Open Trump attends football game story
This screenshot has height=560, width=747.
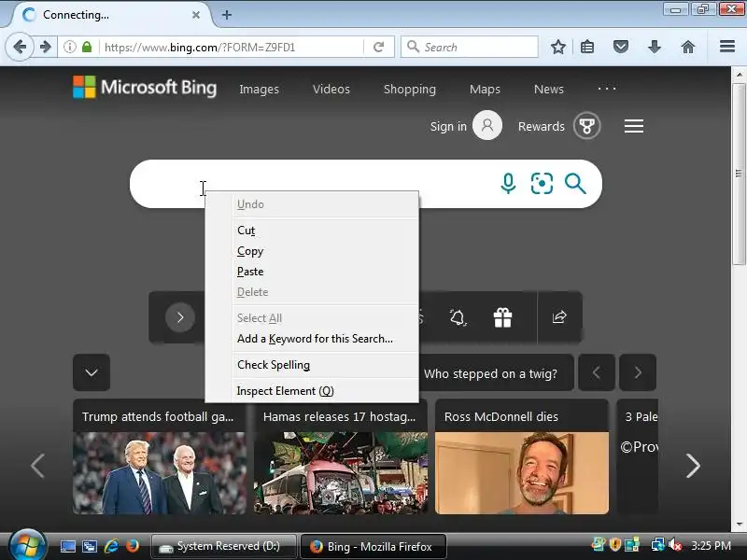coord(159,456)
